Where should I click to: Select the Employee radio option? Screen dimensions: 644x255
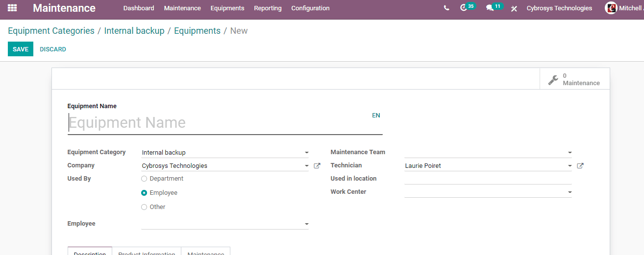click(144, 193)
